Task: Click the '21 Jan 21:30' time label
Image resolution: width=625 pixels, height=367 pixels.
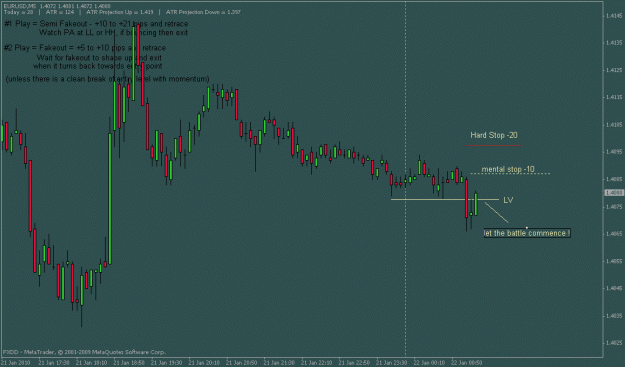Action: click(279, 363)
